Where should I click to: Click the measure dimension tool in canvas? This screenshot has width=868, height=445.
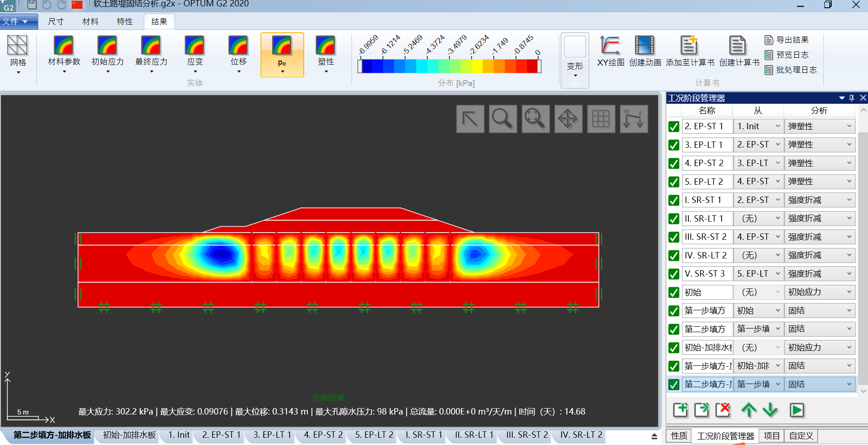click(633, 119)
